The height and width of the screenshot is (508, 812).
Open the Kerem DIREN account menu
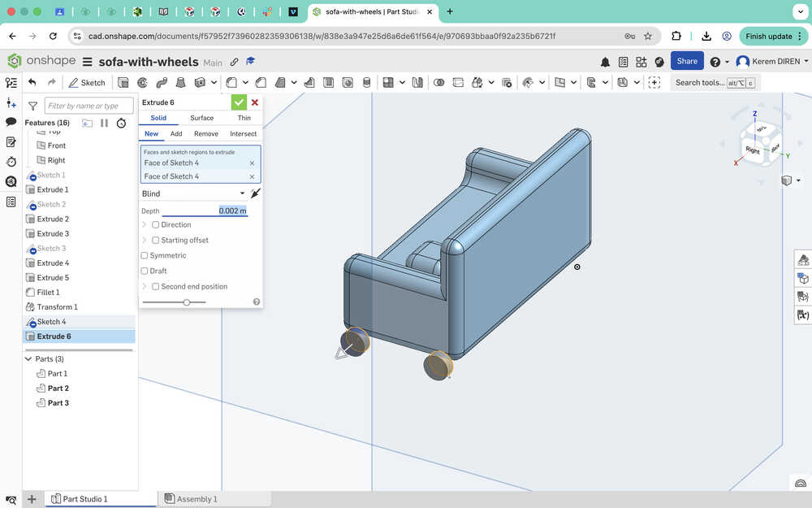coord(771,62)
